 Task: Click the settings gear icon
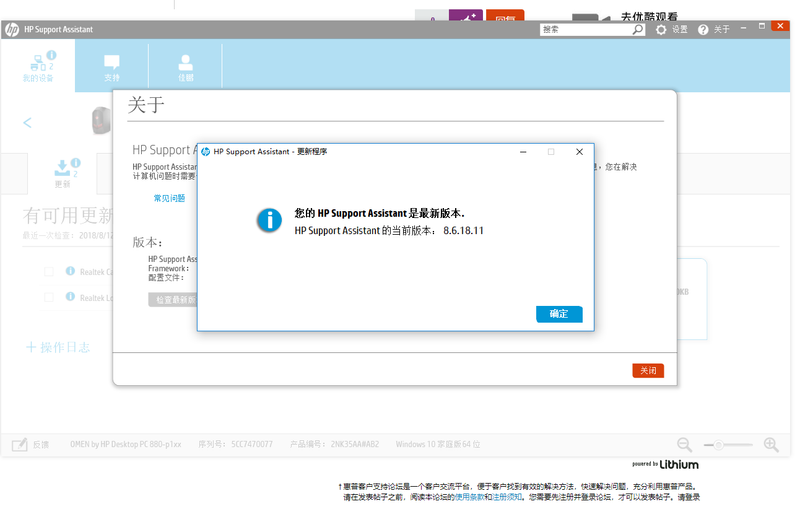coord(661,30)
